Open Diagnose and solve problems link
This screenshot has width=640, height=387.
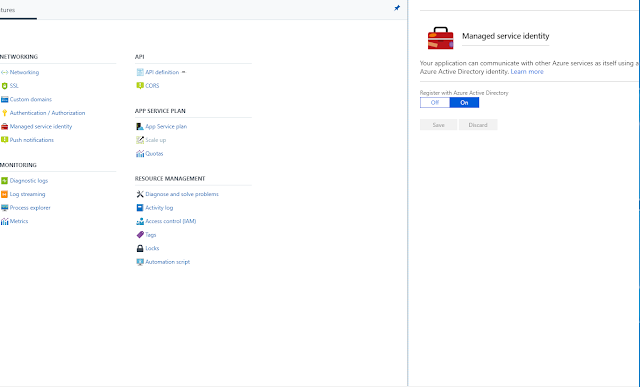coord(182,194)
